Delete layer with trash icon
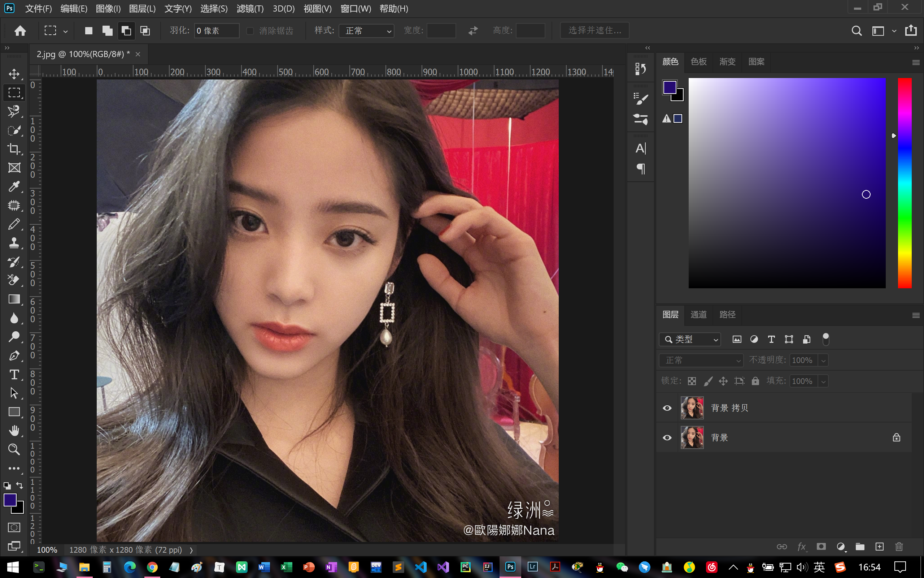Viewport: 924px width, 578px height. point(899,547)
